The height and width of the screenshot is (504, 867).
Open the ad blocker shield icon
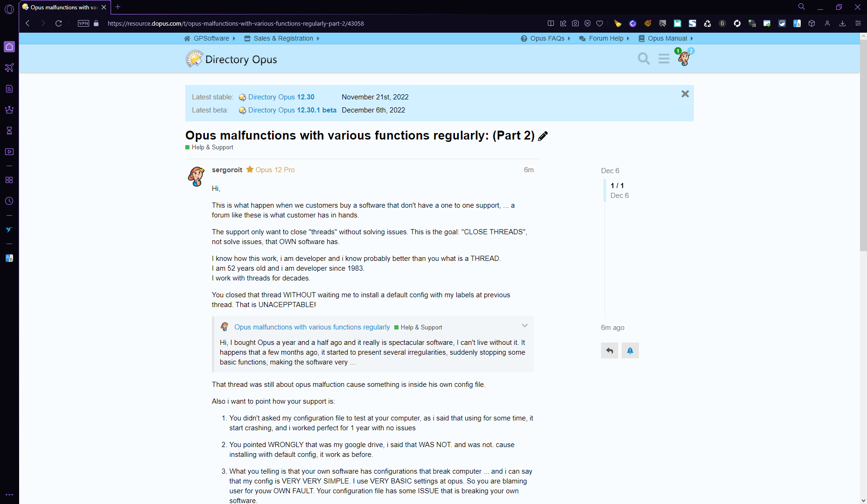coord(587,23)
